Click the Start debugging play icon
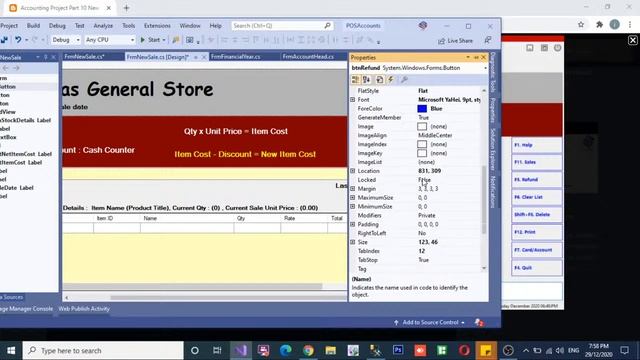 point(142,40)
